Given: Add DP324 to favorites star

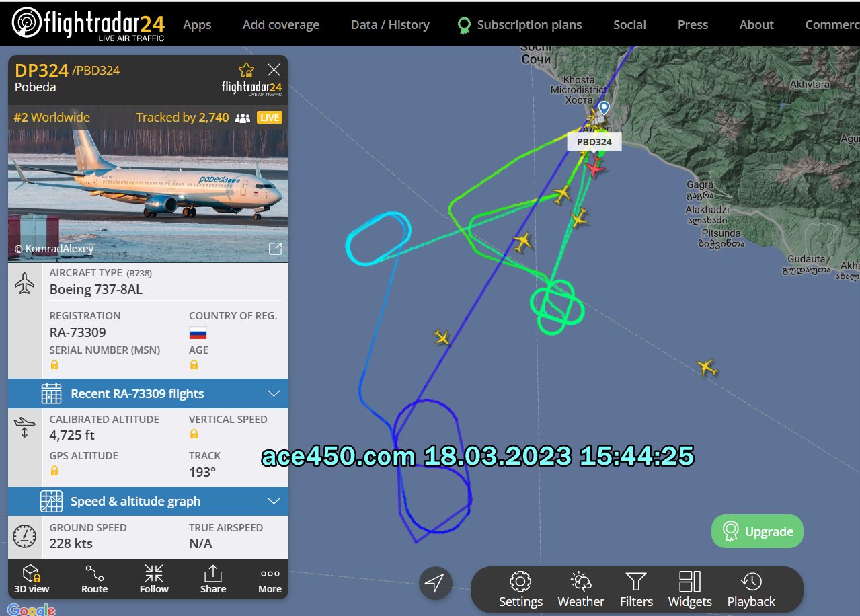Looking at the screenshot, I should pos(246,70).
